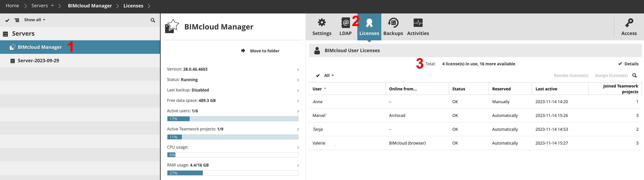The image size is (644, 180).
Task: Expand the RAM usage row chevron
Action: 298,166
